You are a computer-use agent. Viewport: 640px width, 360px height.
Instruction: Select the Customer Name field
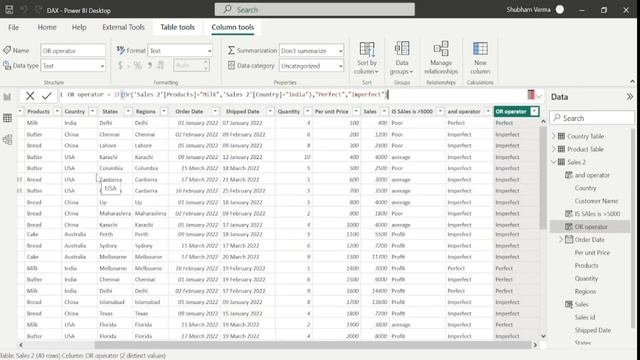coord(596,201)
